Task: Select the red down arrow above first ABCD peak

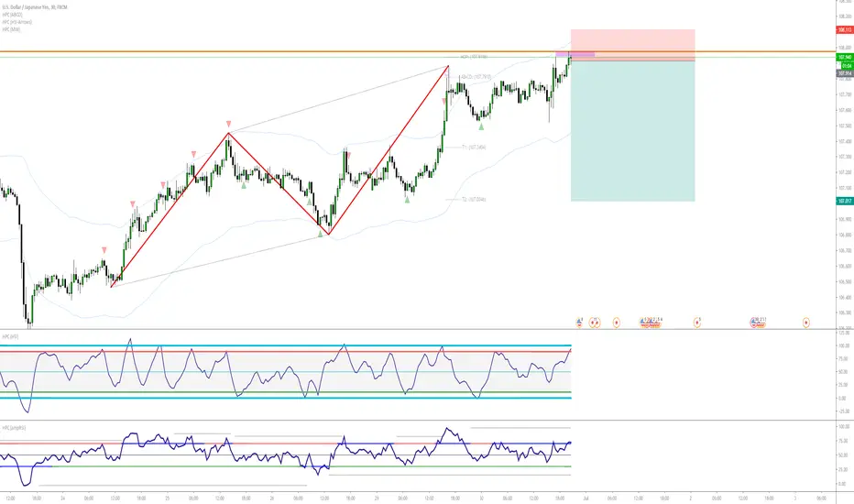Action: 229,125
